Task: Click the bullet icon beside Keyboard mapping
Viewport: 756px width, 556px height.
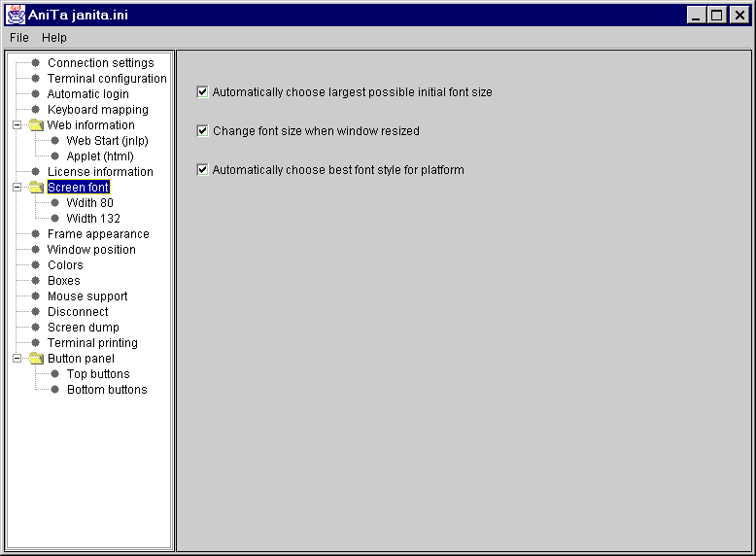Action: pos(36,110)
